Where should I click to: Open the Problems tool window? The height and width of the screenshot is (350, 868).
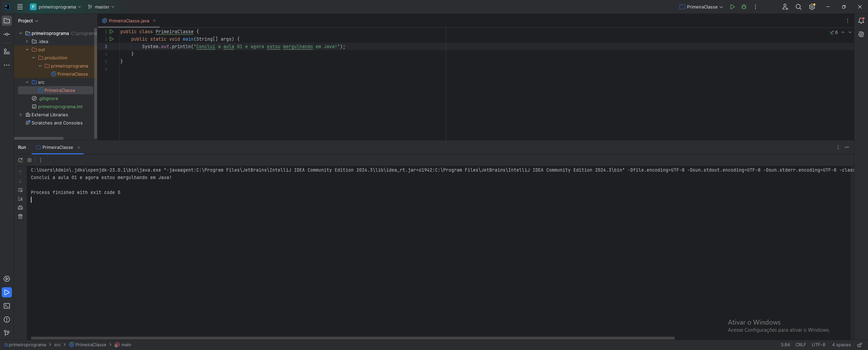point(7,319)
